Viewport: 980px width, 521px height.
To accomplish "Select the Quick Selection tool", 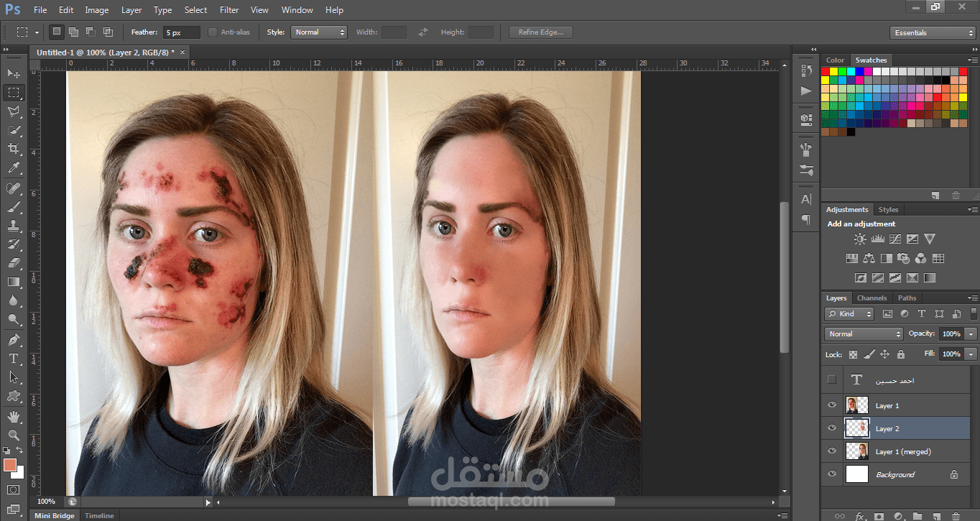I will 14,130.
